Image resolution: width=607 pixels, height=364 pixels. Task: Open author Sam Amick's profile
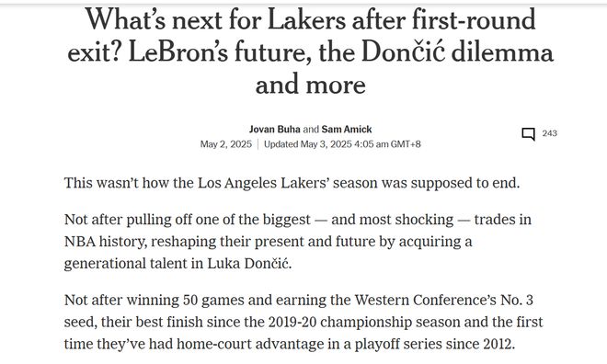[347, 130]
